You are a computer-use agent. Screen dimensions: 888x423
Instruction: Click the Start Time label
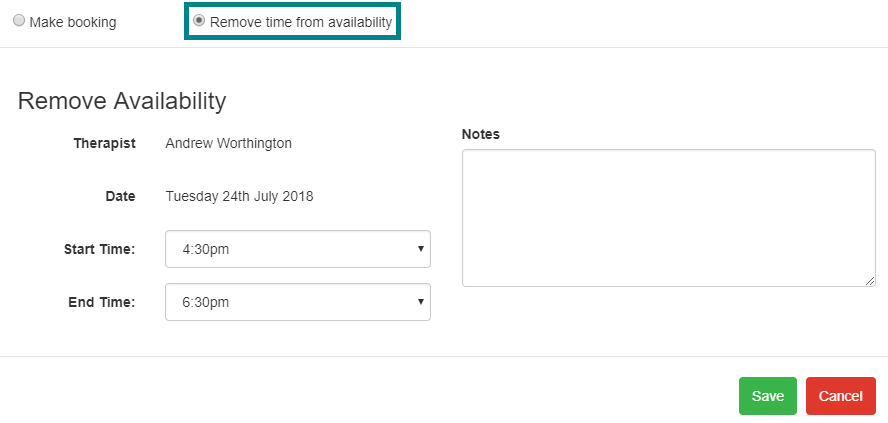pyautogui.click(x=100, y=249)
